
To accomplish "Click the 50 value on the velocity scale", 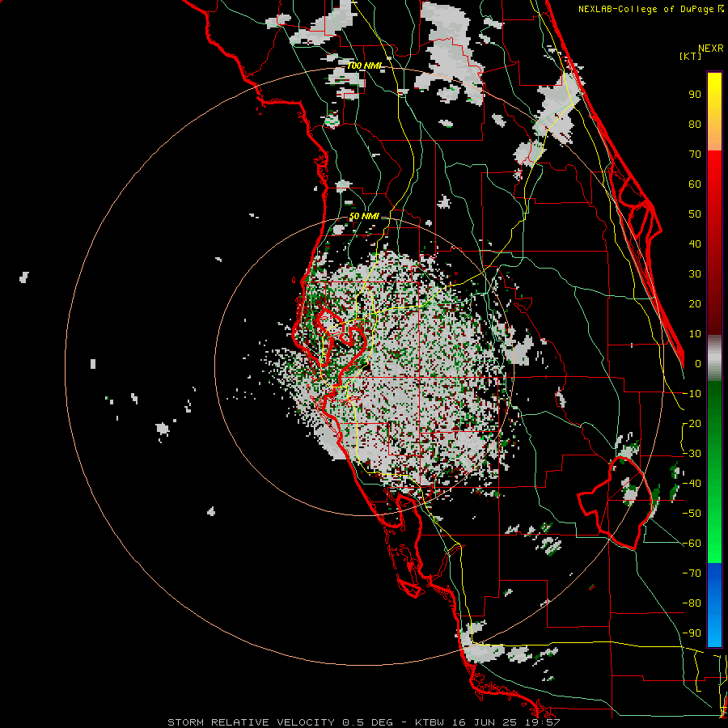I will coord(695,214).
